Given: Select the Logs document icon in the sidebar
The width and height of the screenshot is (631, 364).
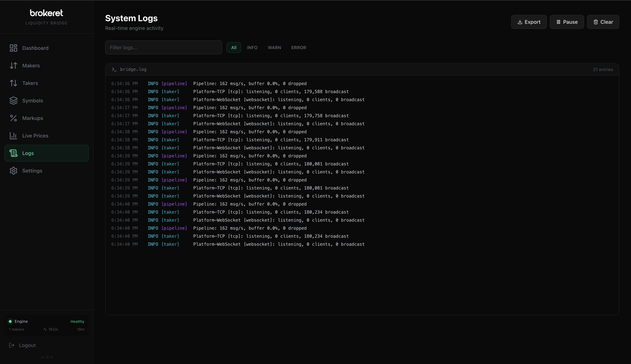Looking at the screenshot, I should (14, 153).
